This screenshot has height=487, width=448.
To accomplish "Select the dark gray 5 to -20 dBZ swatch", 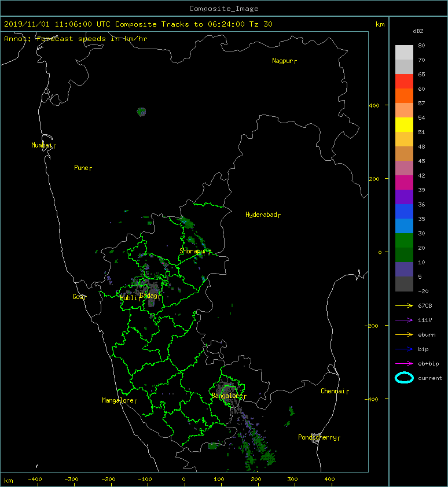I will pos(404,283).
